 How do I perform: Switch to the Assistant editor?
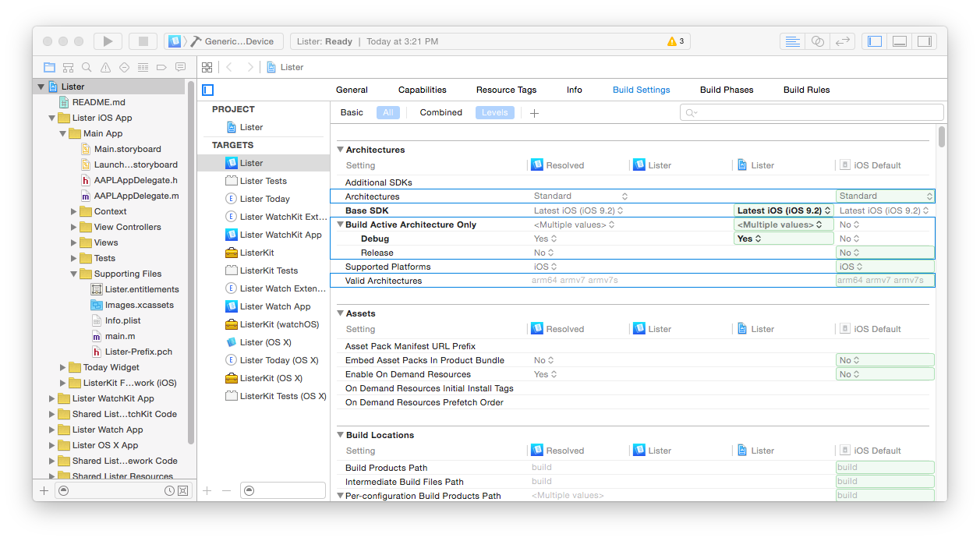pyautogui.click(x=817, y=41)
